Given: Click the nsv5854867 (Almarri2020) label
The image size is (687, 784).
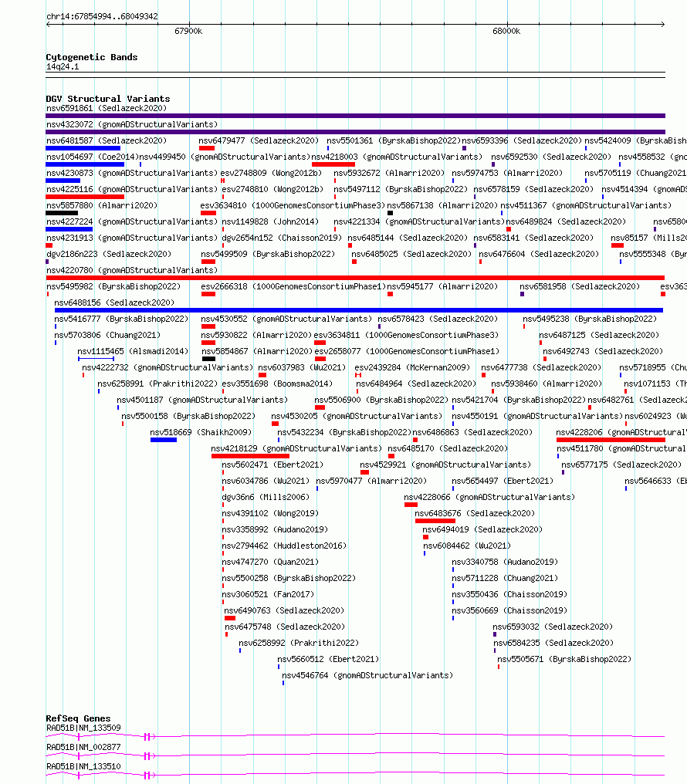Looking at the screenshot, I should tap(258, 352).
